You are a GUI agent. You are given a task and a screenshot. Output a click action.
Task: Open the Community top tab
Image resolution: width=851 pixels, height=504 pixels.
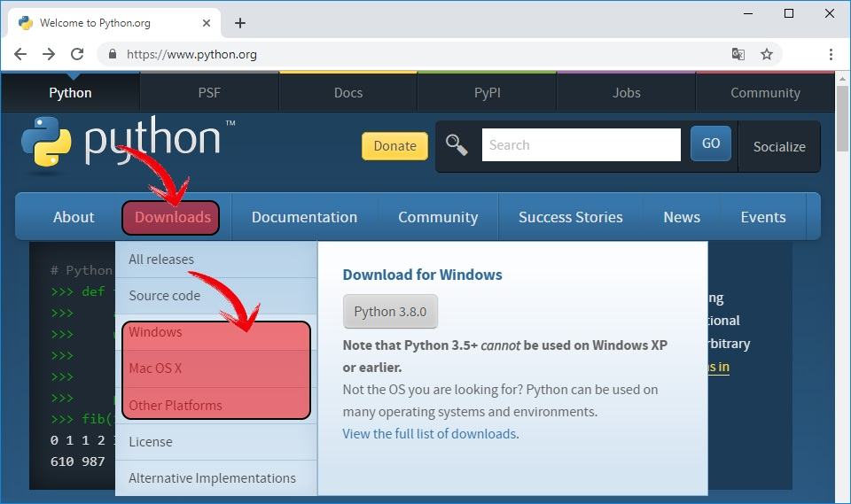tap(765, 93)
